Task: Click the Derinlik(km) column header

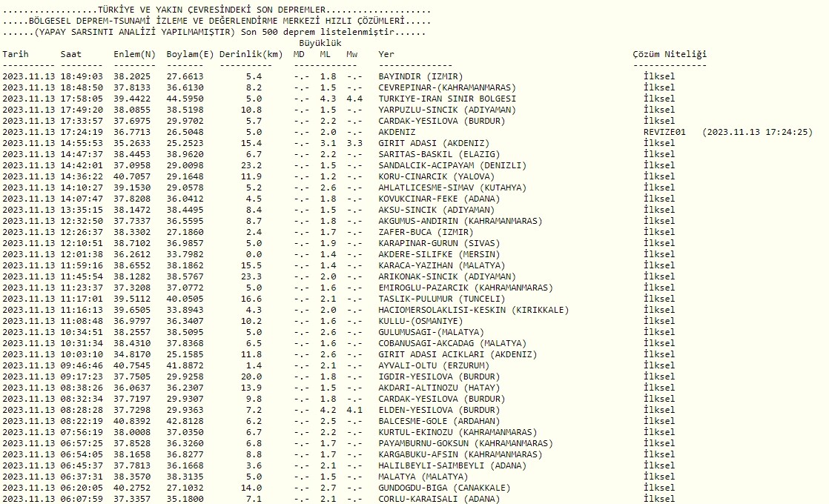Action: [252, 54]
